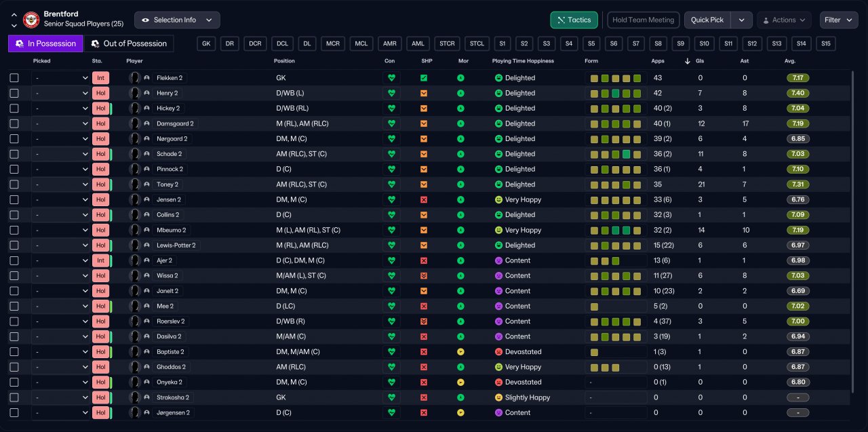Click Onyeka's devastated face icon
Image resolution: width=868 pixels, height=432 pixels.
pyautogui.click(x=498, y=382)
